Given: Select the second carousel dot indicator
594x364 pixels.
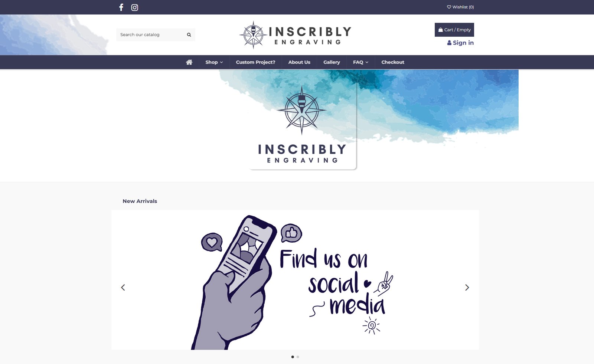Looking at the screenshot, I should click(298, 357).
